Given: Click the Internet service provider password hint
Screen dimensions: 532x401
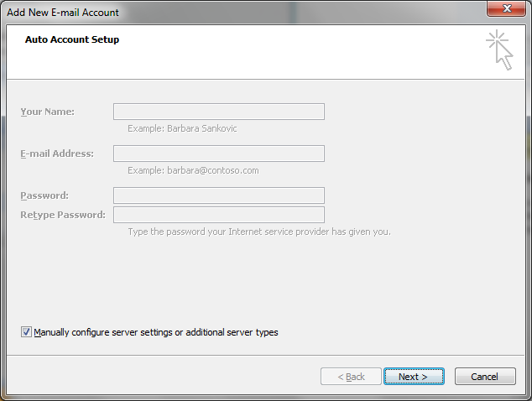Looking at the screenshot, I should [258, 232].
